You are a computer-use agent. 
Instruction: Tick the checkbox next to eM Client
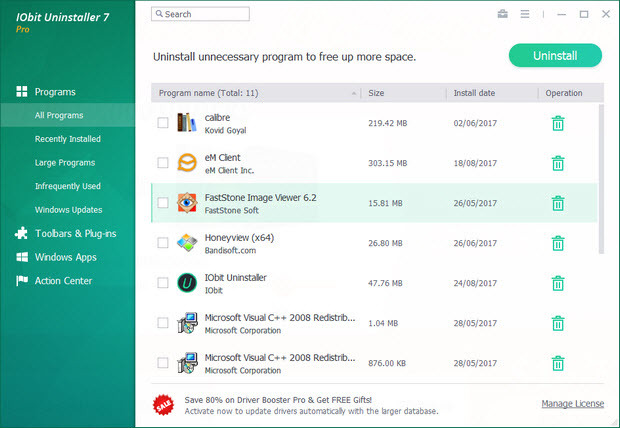(x=163, y=163)
